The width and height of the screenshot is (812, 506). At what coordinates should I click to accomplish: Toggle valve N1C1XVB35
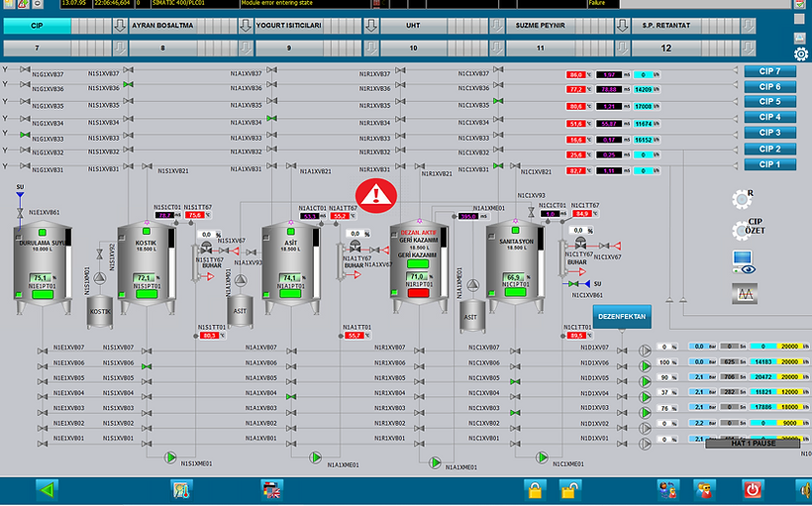point(498,101)
